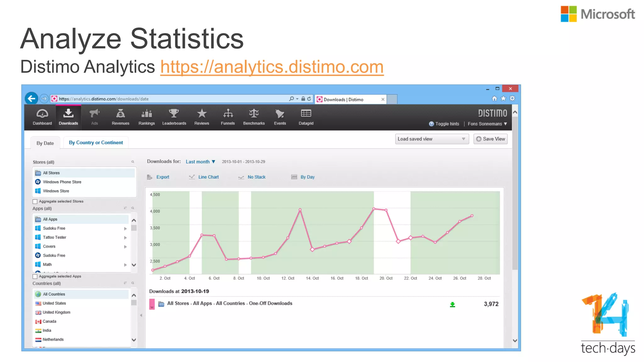Switch to By Country or Continent tab
The height and width of the screenshot is (362, 644).
pyautogui.click(x=96, y=142)
